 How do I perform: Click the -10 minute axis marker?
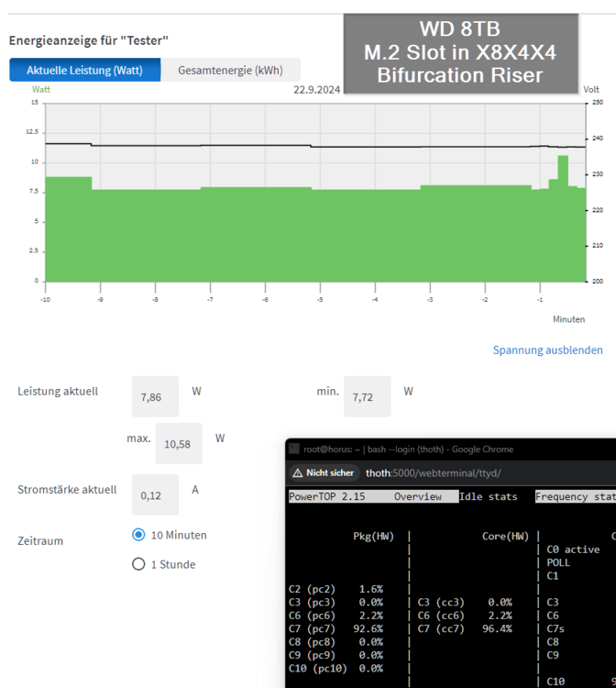point(45,300)
